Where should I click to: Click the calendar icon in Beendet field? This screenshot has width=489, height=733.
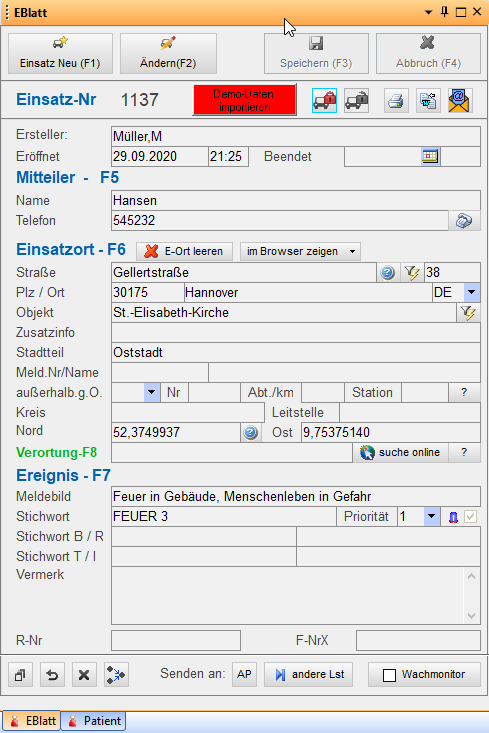(x=430, y=156)
